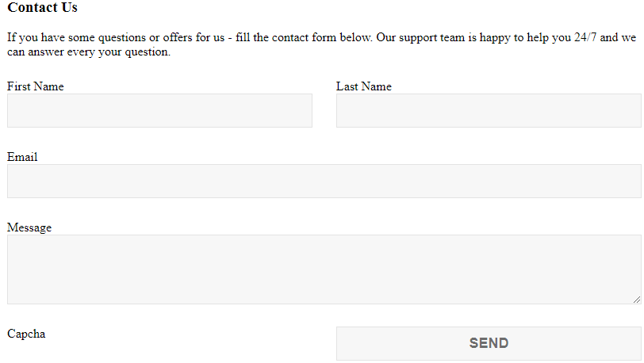Focus the Last Name text box
The width and height of the screenshot is (644, 363).
pyautogui.click(x=489, y=110)
